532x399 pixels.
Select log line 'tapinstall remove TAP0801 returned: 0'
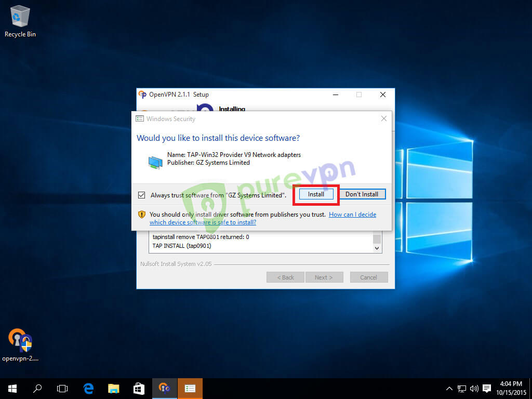tap(201, 237)
